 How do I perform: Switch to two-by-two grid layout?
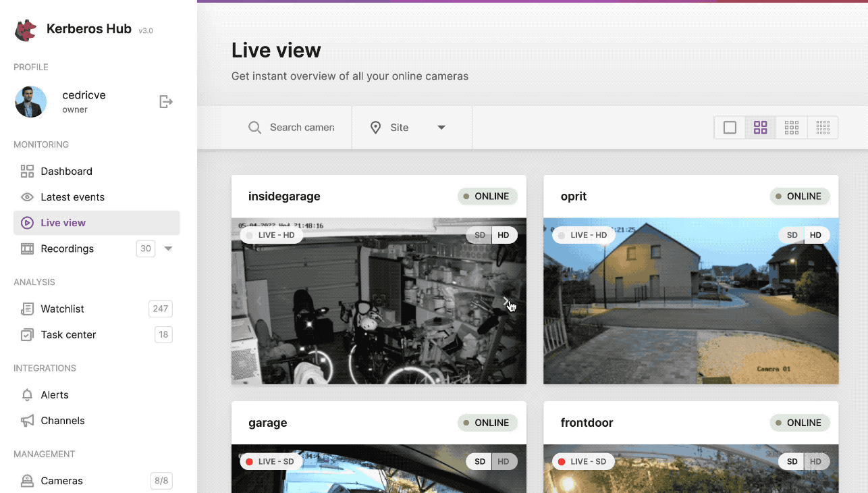coord(761,128)
